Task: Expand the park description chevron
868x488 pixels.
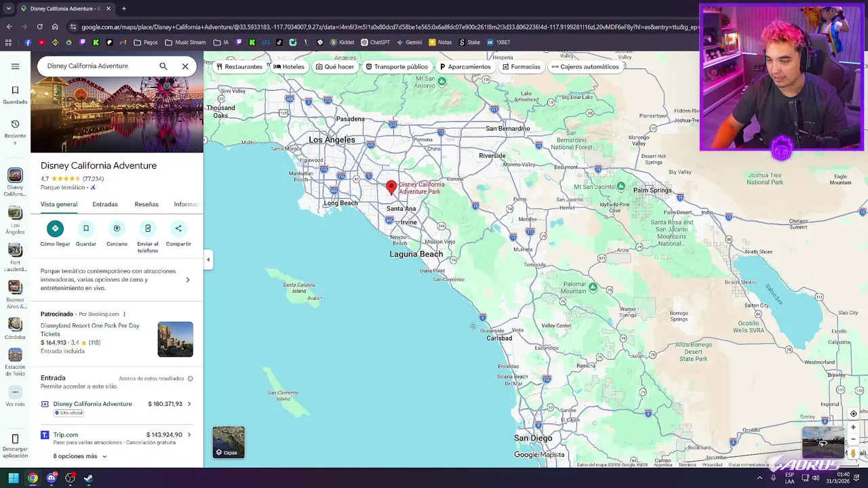Action: pyautogui.click(x=188, y=280)
